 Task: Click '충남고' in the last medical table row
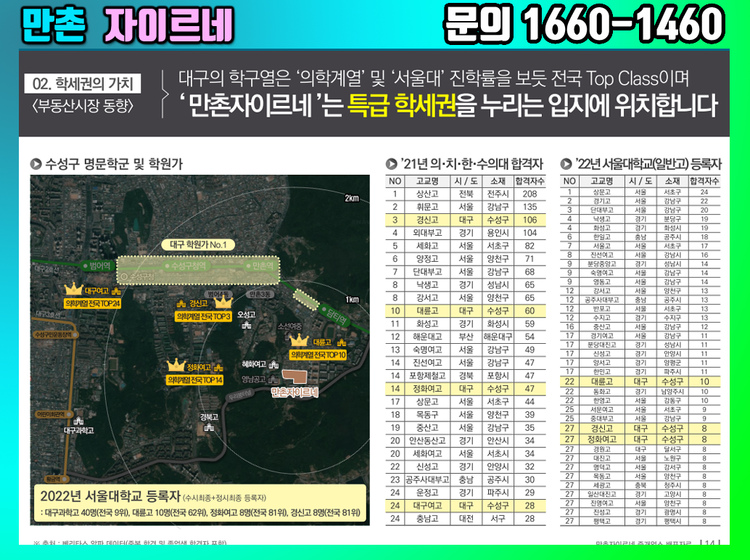[427, 519]
